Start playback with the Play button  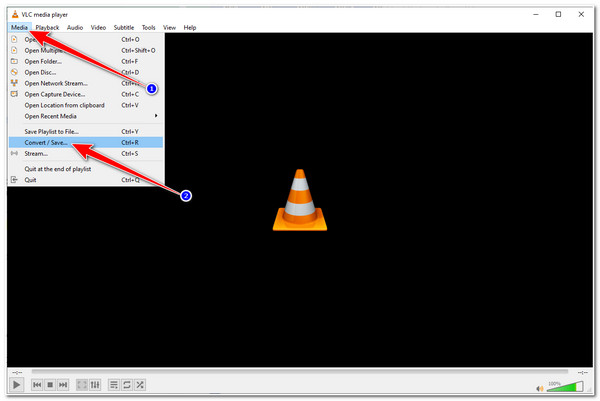(16, 385)
